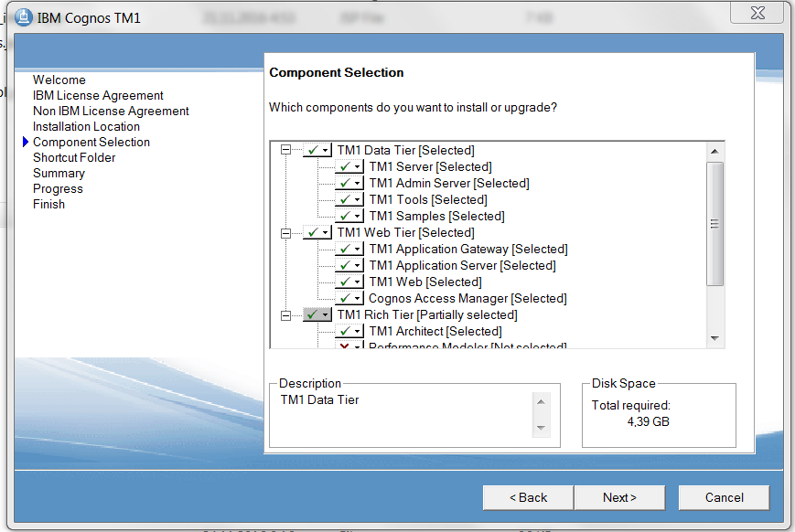Select the TM1 Web [Selected] row

pyautogui.click(x=425, y=282)
